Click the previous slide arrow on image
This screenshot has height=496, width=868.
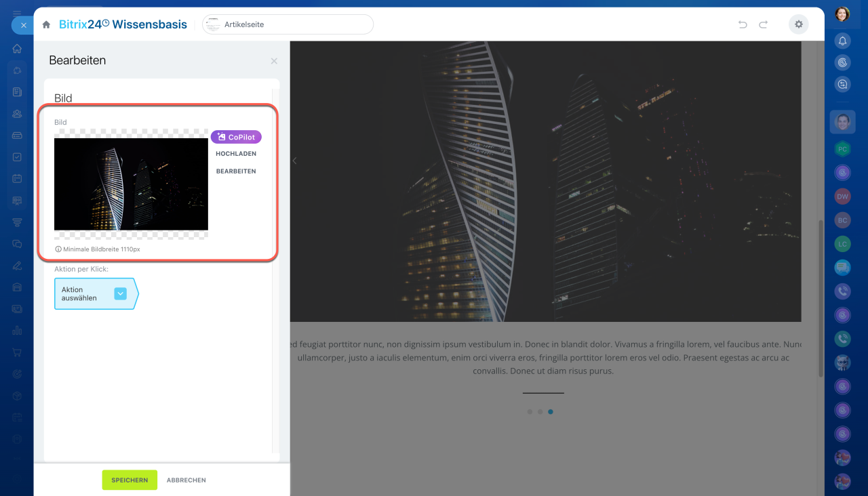[295, 161]
